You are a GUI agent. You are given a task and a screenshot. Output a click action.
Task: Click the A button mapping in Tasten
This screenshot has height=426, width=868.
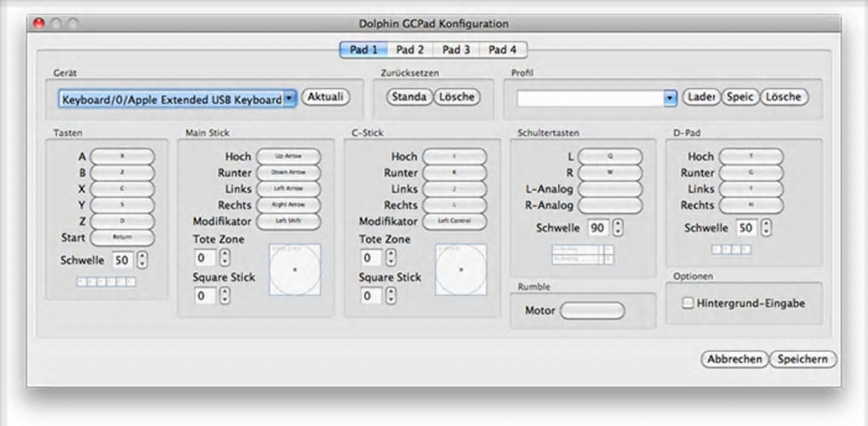point(123,156)
